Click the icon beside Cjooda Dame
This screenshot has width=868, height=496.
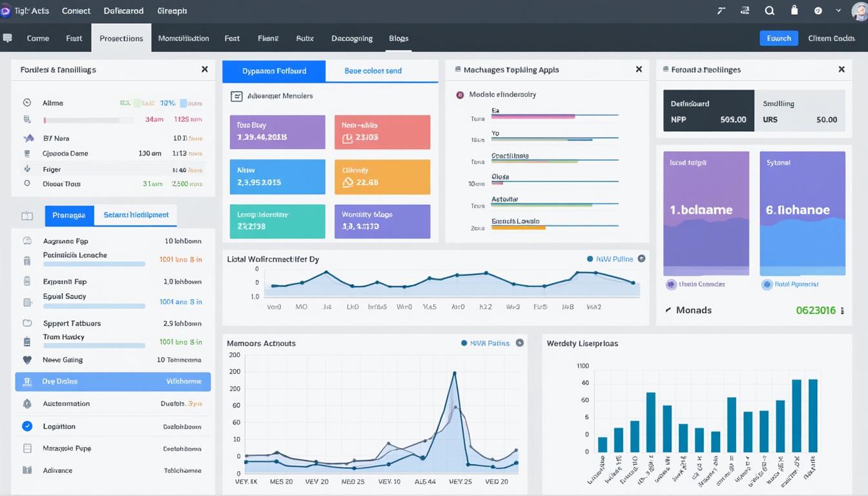click(x=27, y=154)
